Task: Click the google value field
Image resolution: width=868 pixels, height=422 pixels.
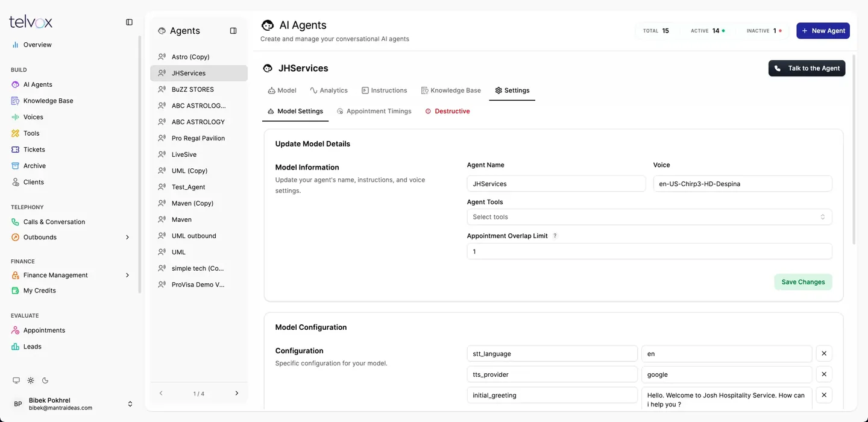Action: 727,374
